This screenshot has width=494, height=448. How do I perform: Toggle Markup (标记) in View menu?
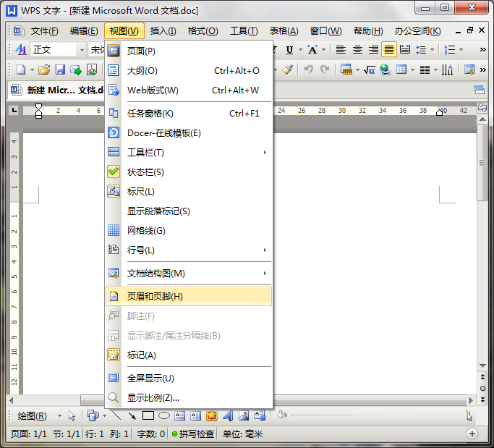[189, 355]
